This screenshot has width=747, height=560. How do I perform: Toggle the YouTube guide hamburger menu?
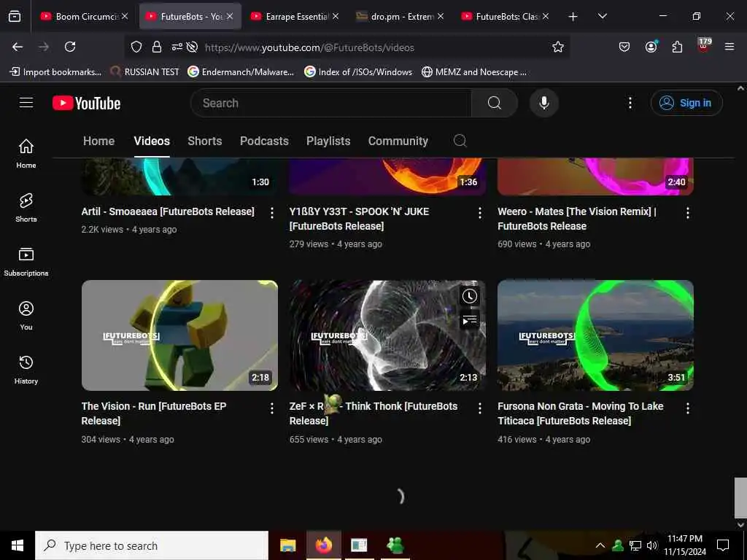pos(26,103)
